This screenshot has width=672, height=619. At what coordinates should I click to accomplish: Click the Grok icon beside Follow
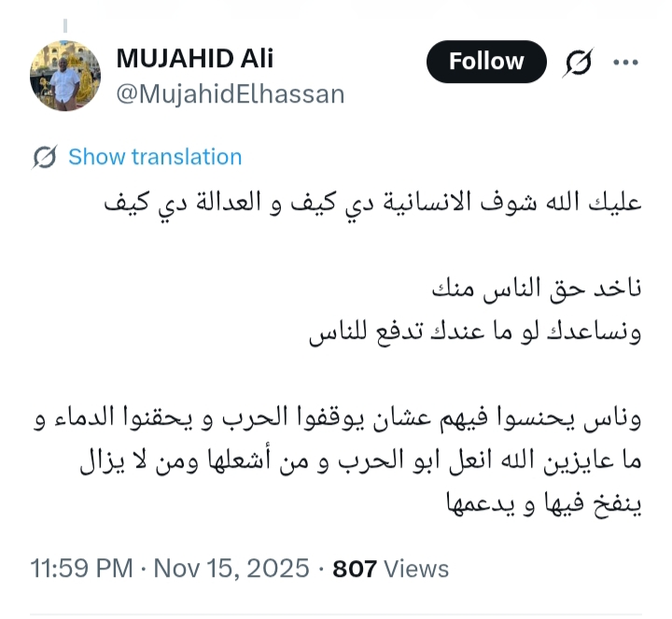click(x=579, y=63)
